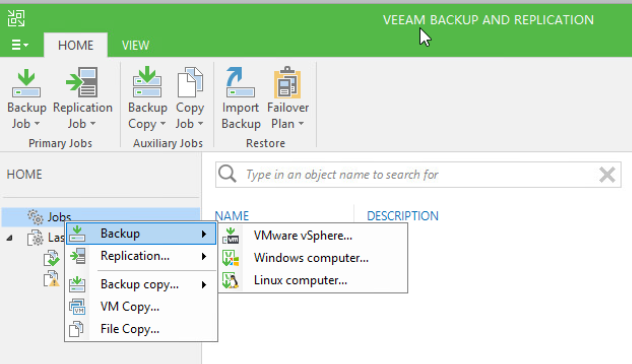
Task: Click the Jobs gear icon in tree
Action: point(35,217)
